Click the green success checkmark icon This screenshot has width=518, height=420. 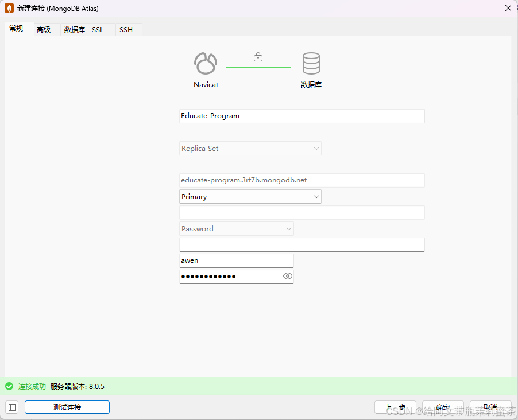(9, 386)
